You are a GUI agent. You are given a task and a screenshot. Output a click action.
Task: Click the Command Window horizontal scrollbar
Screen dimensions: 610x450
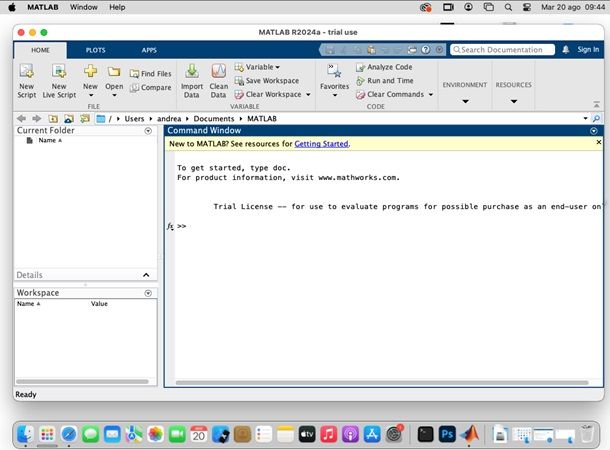click(x=382, y=383)
